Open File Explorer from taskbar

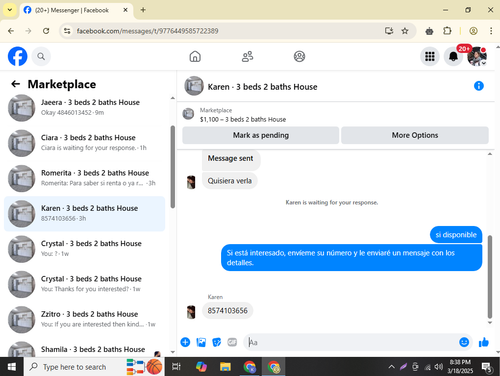(225, 367)
